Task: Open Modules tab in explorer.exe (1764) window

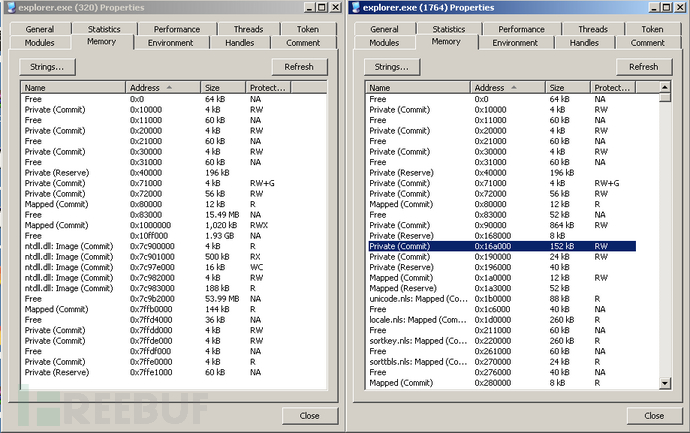Action: (384, 43)
